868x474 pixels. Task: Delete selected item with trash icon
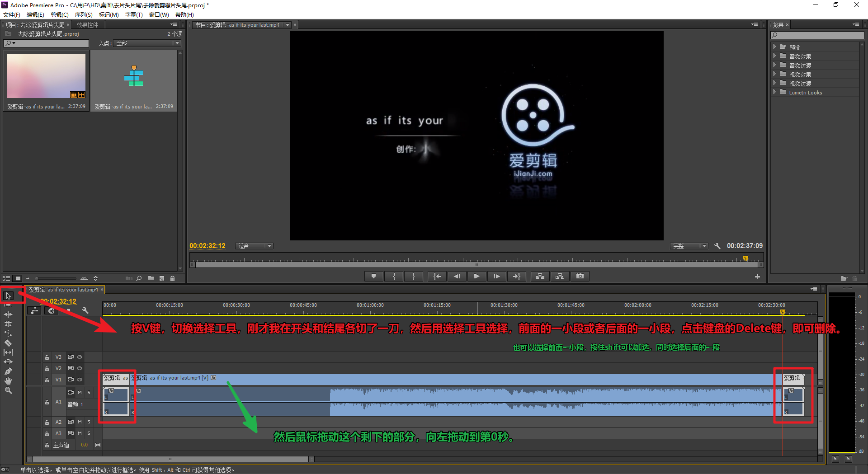click(172, 278)
